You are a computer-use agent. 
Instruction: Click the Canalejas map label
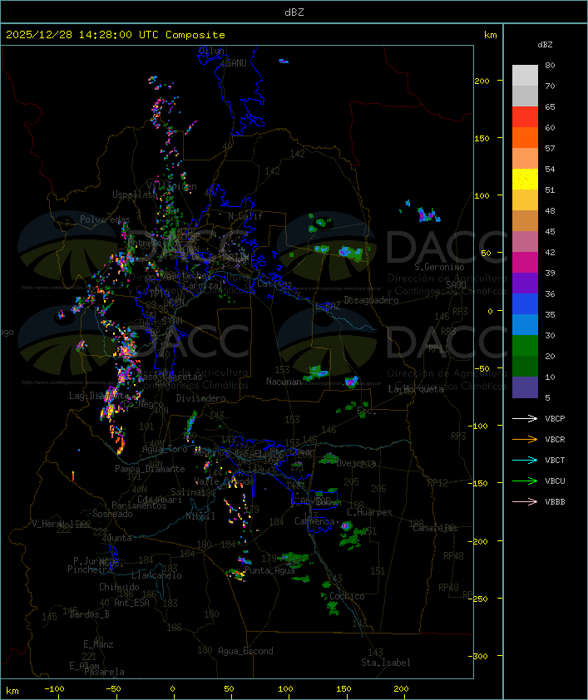click(x=435, y=528)
